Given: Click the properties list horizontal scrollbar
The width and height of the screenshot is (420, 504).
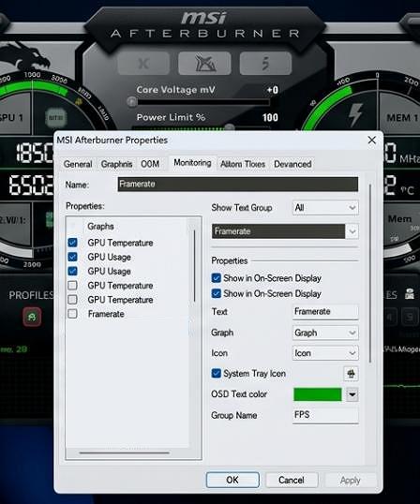Looking at the screenshot, I should (x=124, y=452).
